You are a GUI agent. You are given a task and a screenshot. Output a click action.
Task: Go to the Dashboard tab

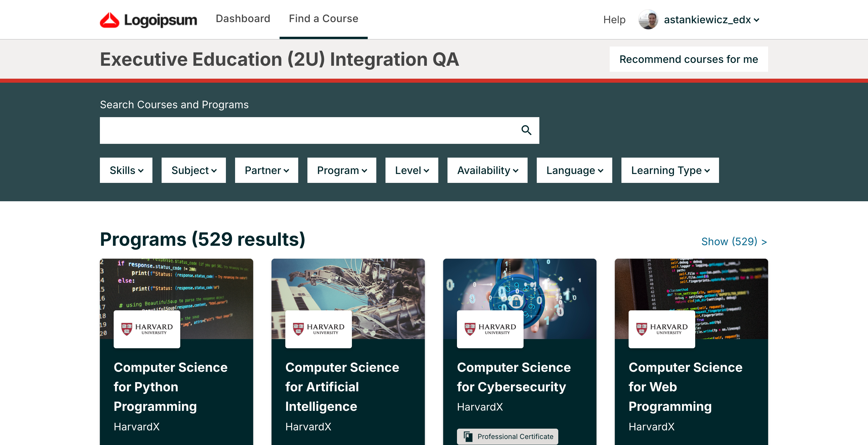coord(243,19)
